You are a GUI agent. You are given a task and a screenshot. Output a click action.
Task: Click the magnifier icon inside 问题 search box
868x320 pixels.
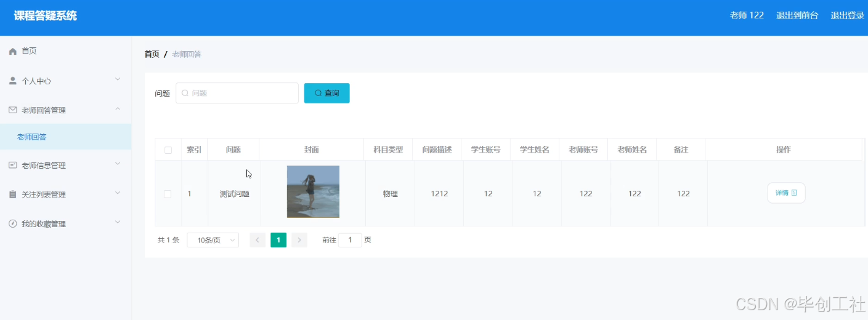pos(185,93)
